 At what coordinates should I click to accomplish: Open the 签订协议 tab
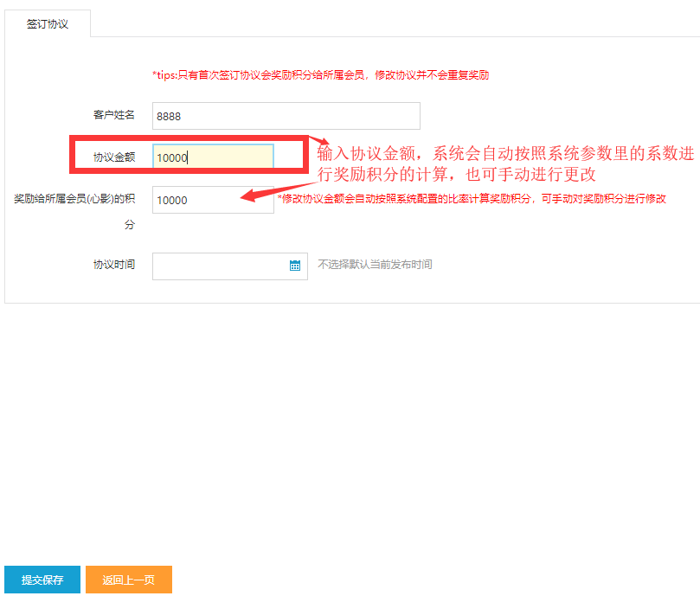coord(48,23)
